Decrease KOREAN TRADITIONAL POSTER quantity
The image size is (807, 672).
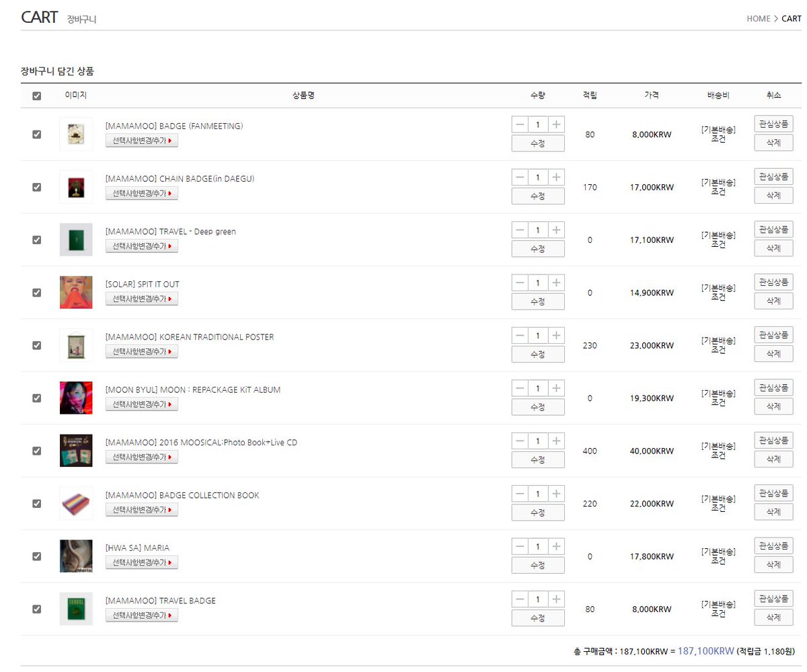point(521,335)
